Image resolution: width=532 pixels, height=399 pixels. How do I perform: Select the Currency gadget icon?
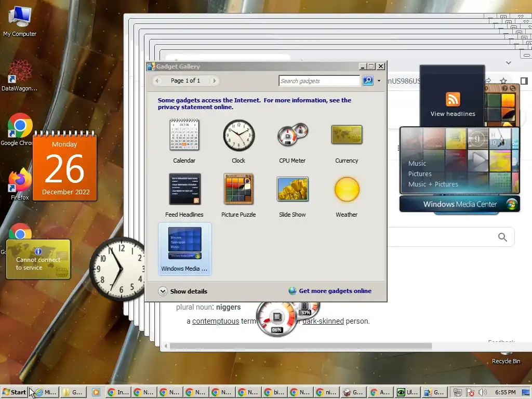347,135
